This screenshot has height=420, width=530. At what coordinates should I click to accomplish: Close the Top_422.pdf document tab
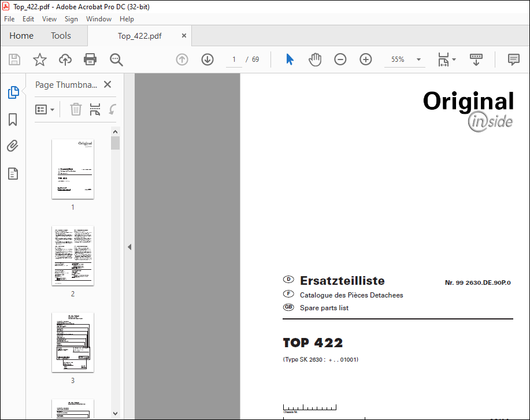pos(184,35)
